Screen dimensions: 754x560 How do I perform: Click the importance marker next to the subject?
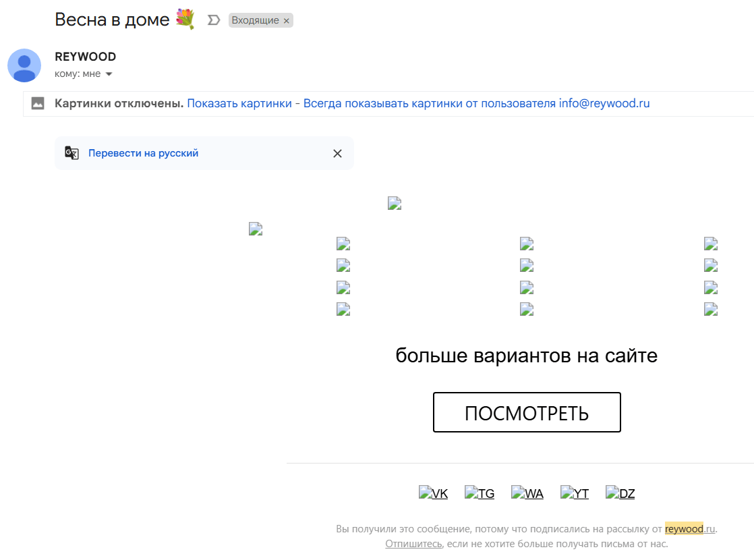(214, 20)
